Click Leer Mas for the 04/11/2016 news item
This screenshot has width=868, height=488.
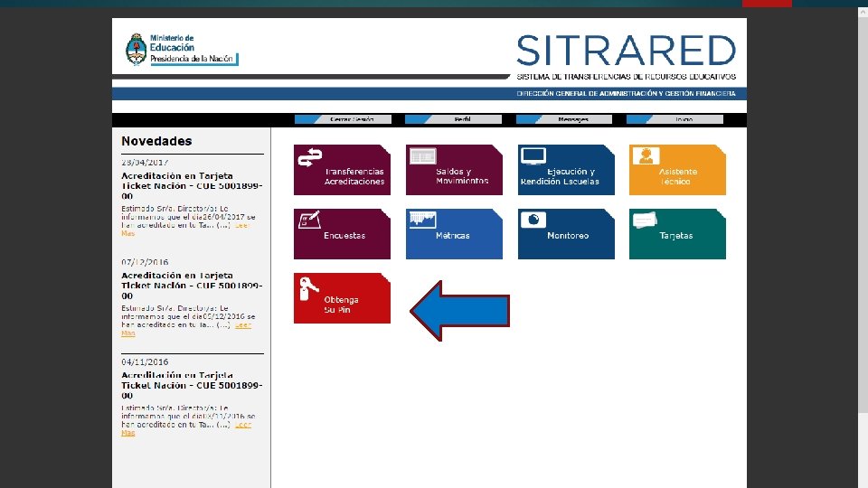243,425
